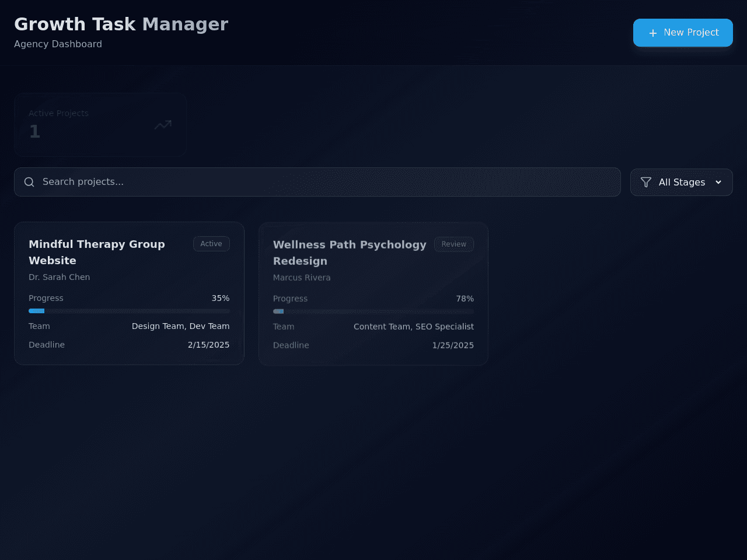The height and width of the screenshot is (560, 747).
Task: Open the Active Projects stat card
Action: [x=100, y=125]
